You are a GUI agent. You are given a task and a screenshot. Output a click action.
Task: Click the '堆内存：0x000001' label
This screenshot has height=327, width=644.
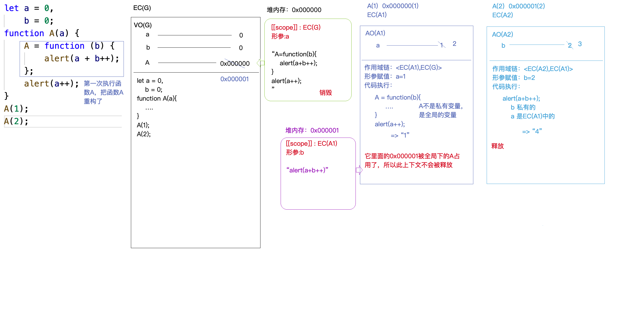pyautogui.click(x=312, y=130)
